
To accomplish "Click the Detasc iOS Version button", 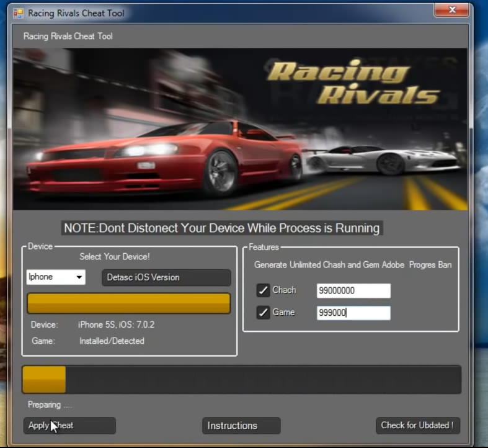I will point(167,277).
